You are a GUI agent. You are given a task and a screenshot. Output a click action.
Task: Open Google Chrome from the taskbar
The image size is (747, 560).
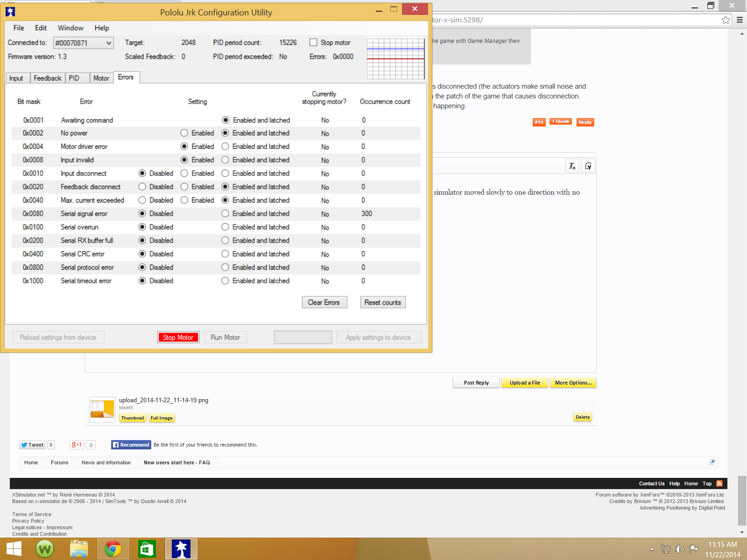point(113,549)
